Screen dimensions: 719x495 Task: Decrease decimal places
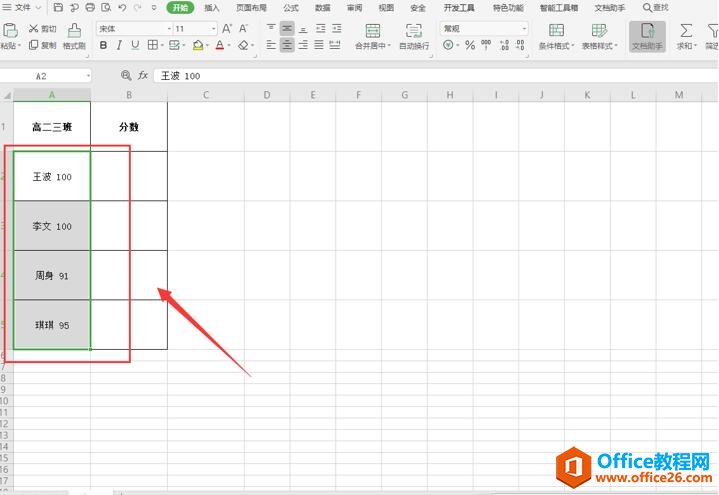520,45
